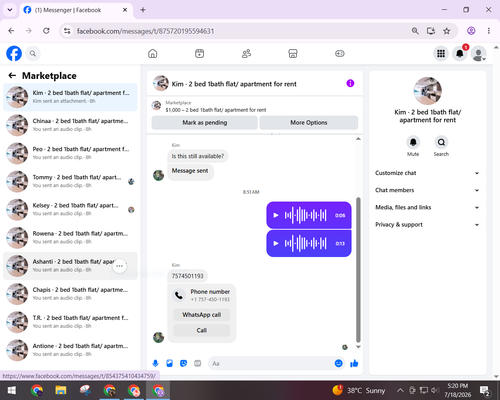Click Mark as pending button
Viewport: 500px width, 400px height.
tap(205, 123)
